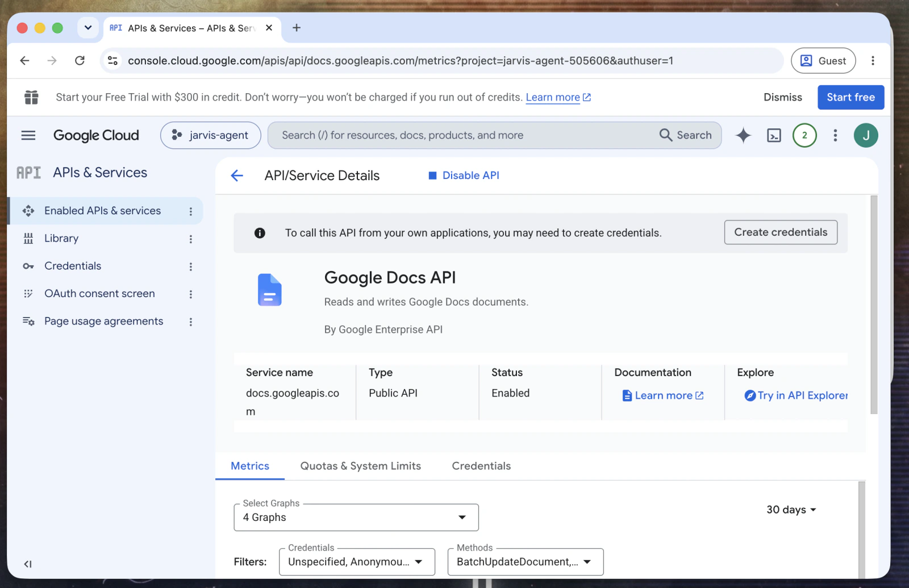This screenshot has height=588, width=909.
Task: Click the Google Cloud logo
Action: pyautogui.click(x=96, y=135)
